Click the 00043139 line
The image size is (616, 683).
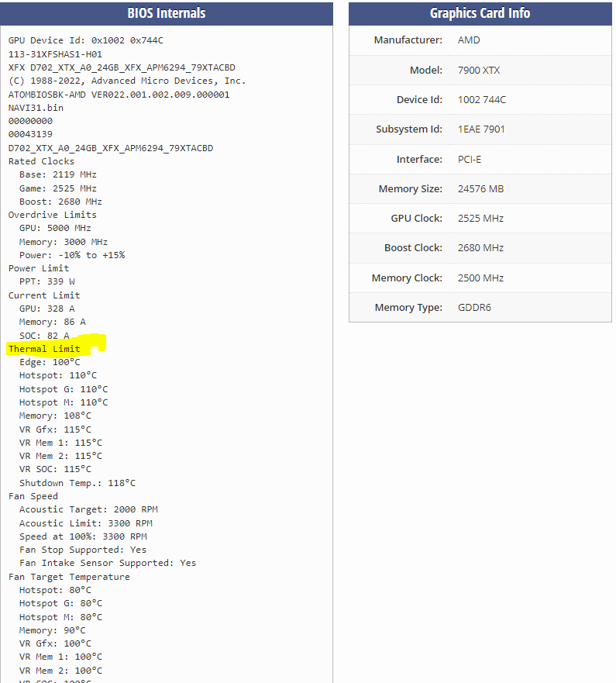point(30,134)
